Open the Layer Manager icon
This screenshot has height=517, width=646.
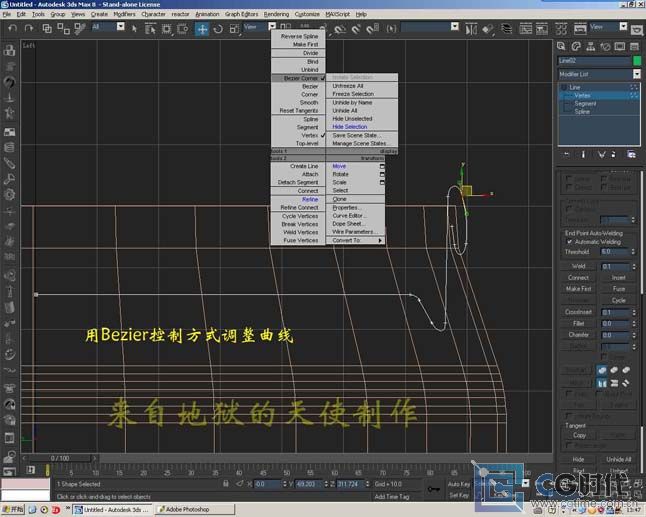(x=506, y=29)
